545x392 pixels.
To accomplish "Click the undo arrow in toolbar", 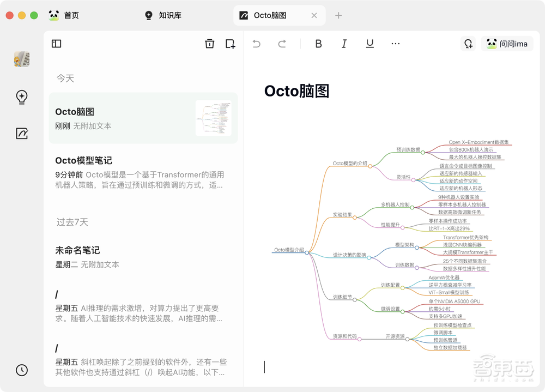I will click(x=257, y=44).
